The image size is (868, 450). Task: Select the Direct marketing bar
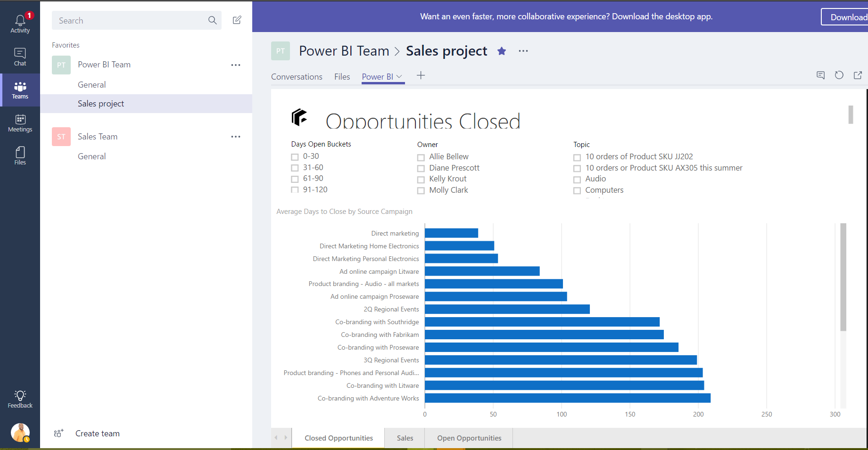[451, 233]
